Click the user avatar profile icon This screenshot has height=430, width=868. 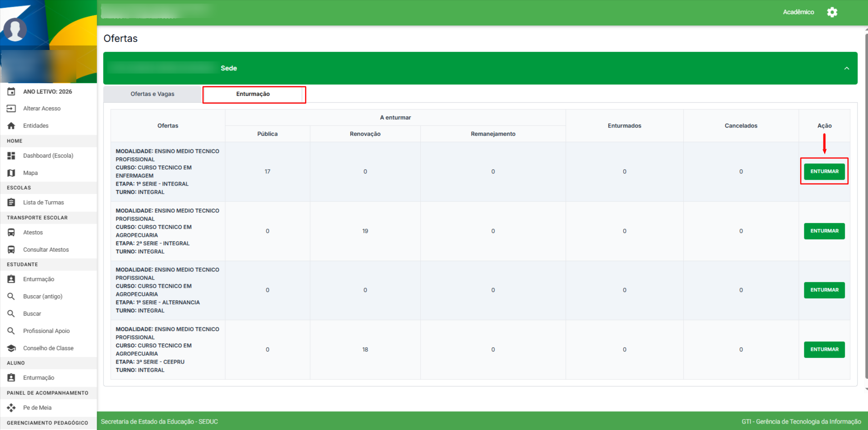(x=15, y=30)
